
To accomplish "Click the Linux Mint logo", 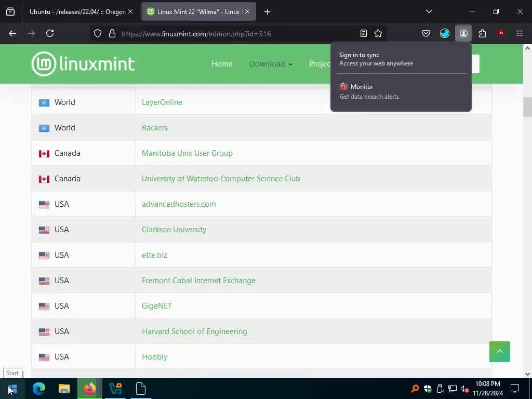I will point(83,64).
